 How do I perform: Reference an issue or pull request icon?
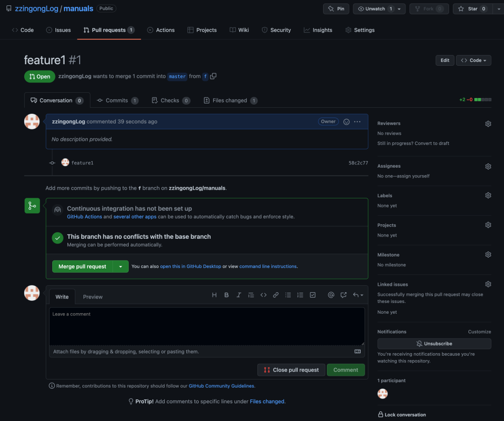pos(344,295)
